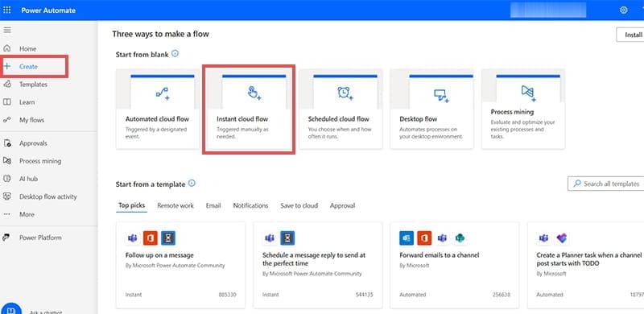The width and height of the screenshot is (644, 314).
Task: Click Ask a chatbot label
Action: click(46, 312)
